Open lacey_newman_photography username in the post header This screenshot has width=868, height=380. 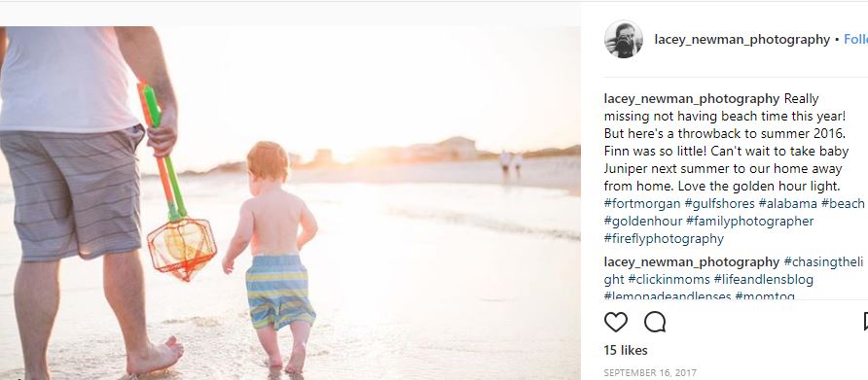[x=741, y=40]
